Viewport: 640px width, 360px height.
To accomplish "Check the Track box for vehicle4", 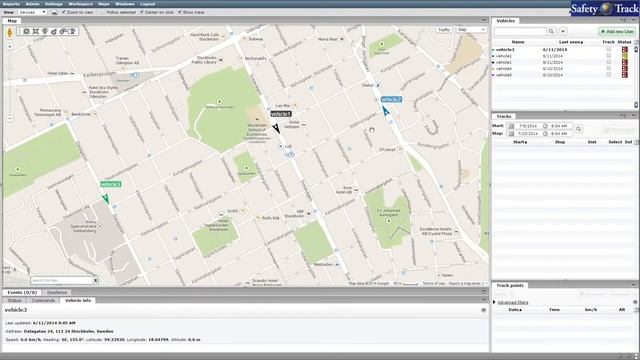I will pos(609,68).
